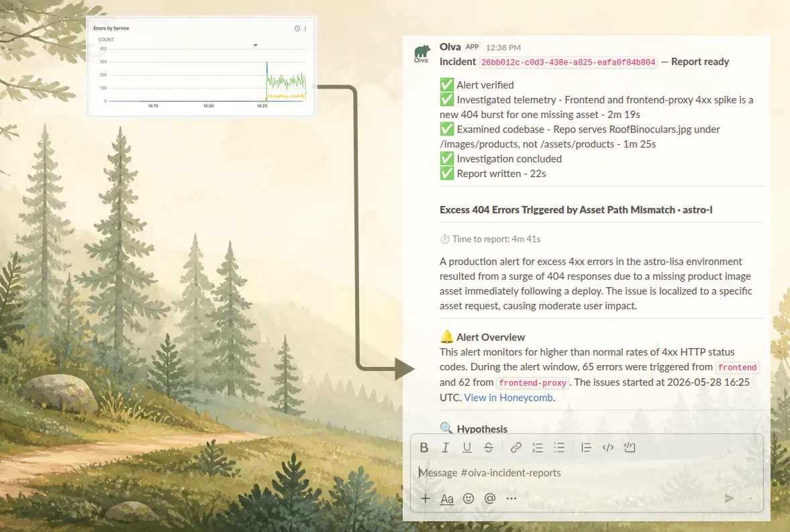
Task: Open the emoji picker
Action: tap(468, 498)
